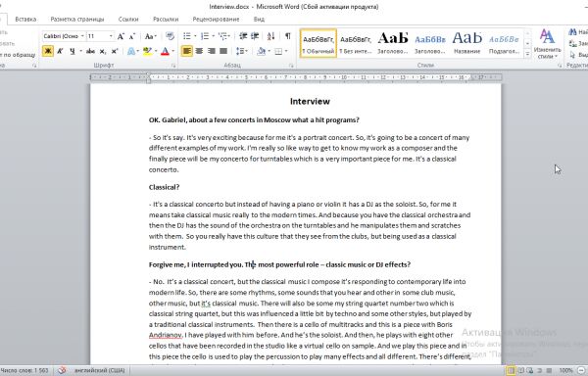Open font size dropdown showing 11
Viewport: 588px width, 376px height.
[x=111, y=36]
